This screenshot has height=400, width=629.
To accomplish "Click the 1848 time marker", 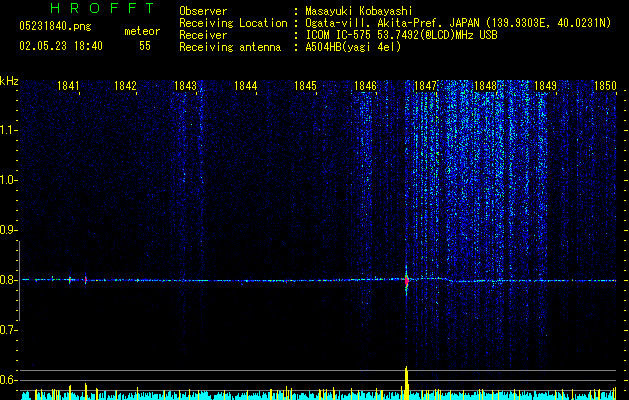I will (x=485, y=86).
